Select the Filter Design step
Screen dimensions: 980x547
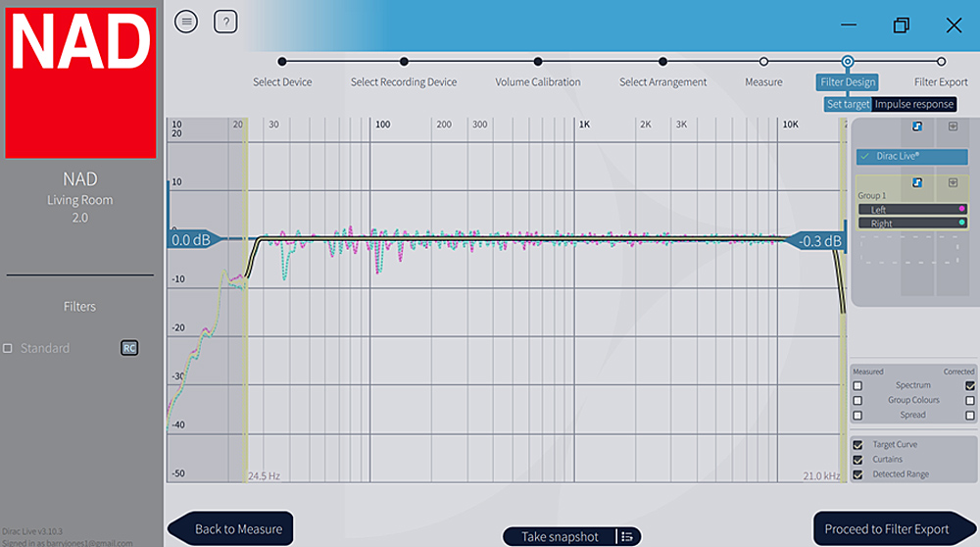[x=848, y=82]
